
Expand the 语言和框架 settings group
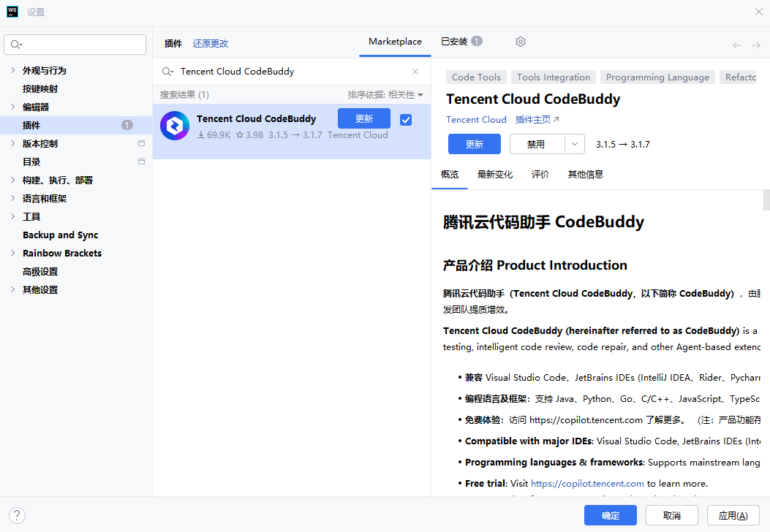pos(12,198)
